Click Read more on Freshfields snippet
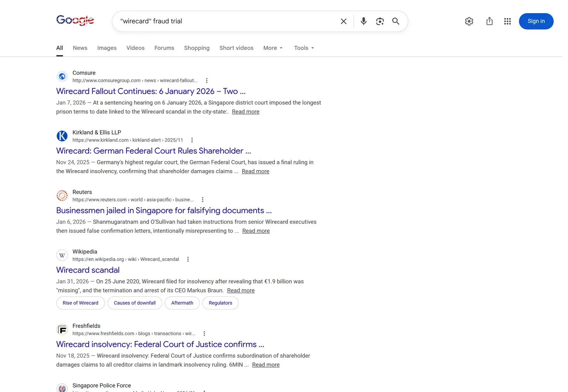This screenshot has height=392, width=568. pyautogui.click(x=266, y=365)
